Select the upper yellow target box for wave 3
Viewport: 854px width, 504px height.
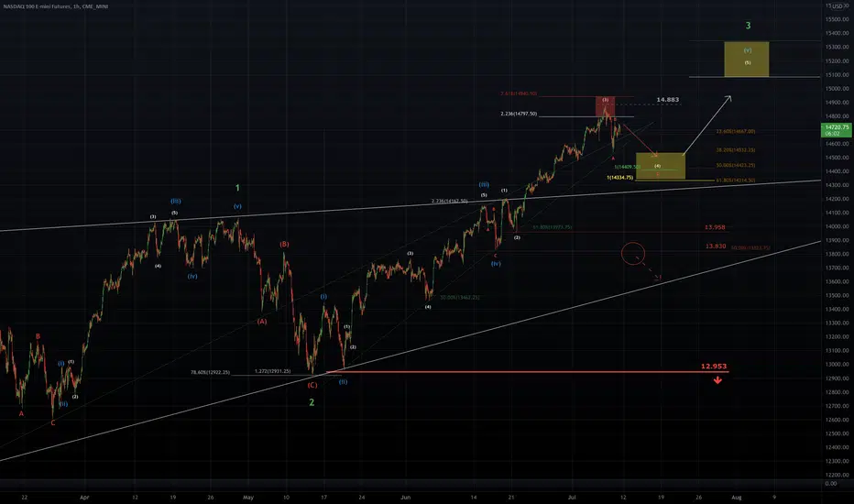(x=747, y=59)
